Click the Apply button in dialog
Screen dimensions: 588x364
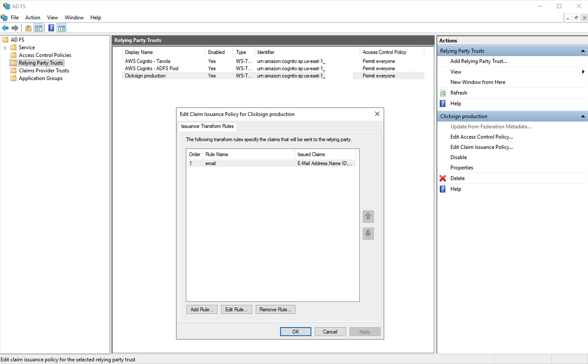tap(365, 332)
